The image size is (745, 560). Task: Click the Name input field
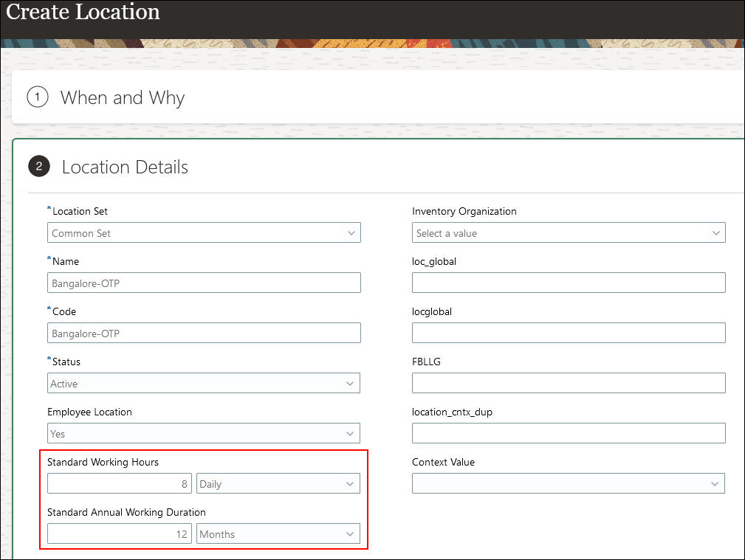coord(204,283)
